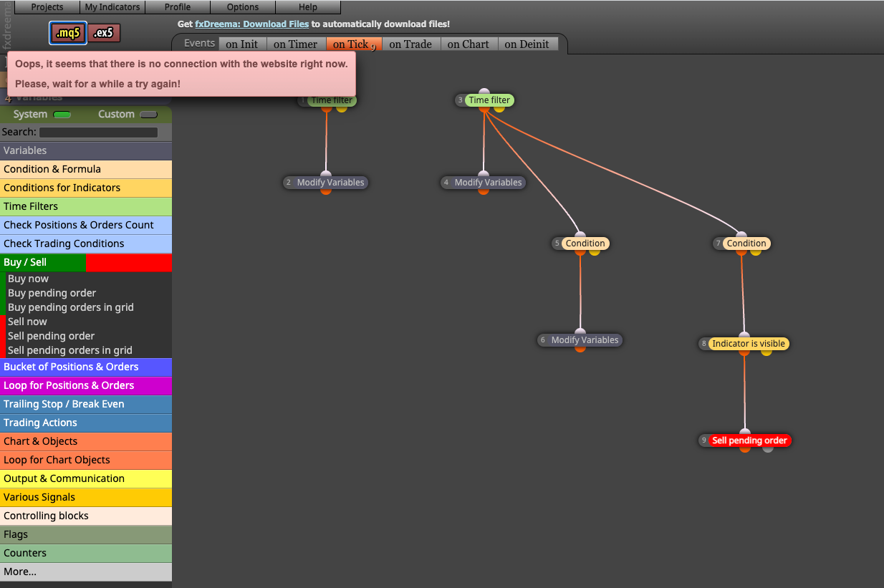Open the Projects menu
Image resolution: width=884 pixels, height=588 pixels.
tap(47, 7)
